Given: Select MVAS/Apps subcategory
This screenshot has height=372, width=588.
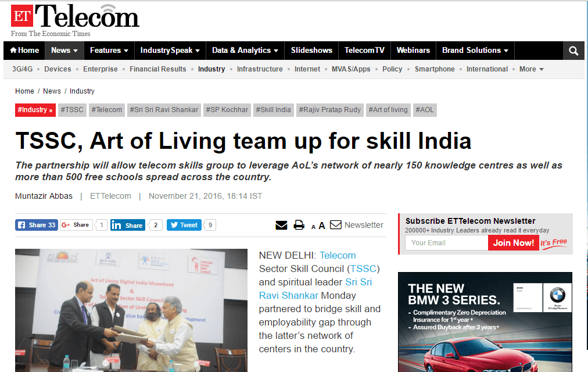Looking at the screenshot, I should (351, 69).
